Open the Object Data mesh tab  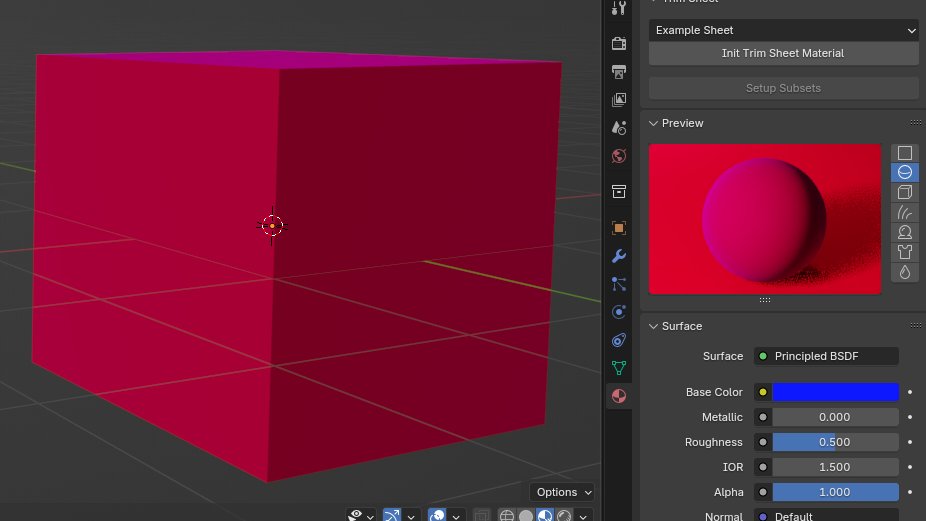coord(618,368)
